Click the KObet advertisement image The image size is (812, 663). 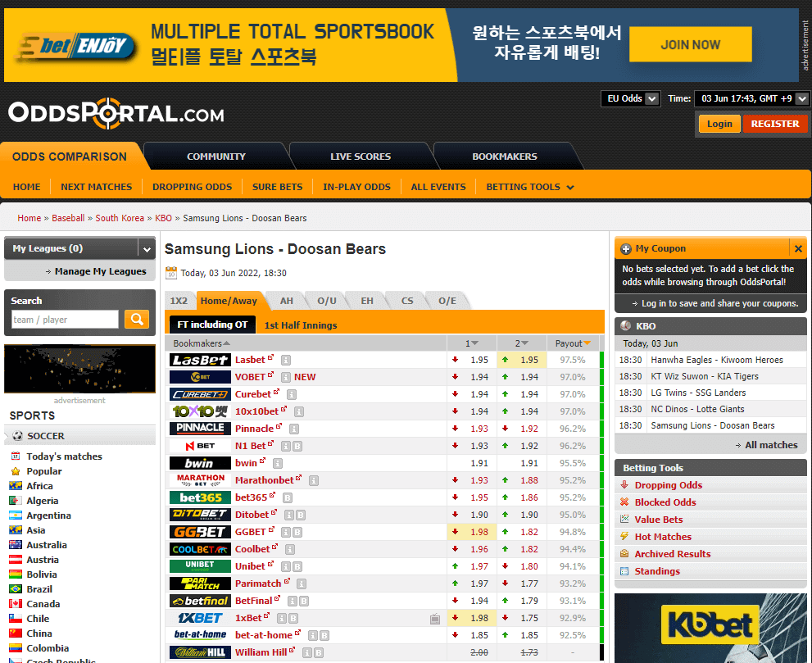(710, 628)
